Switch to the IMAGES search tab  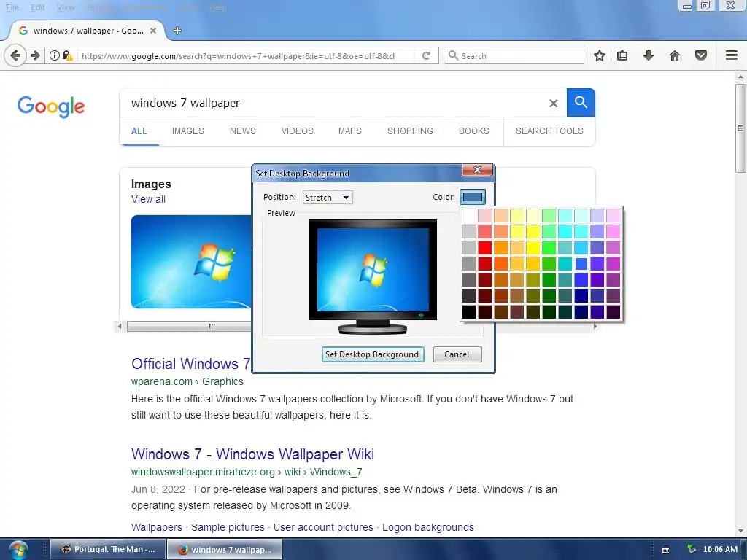click(x=187, y=131)
